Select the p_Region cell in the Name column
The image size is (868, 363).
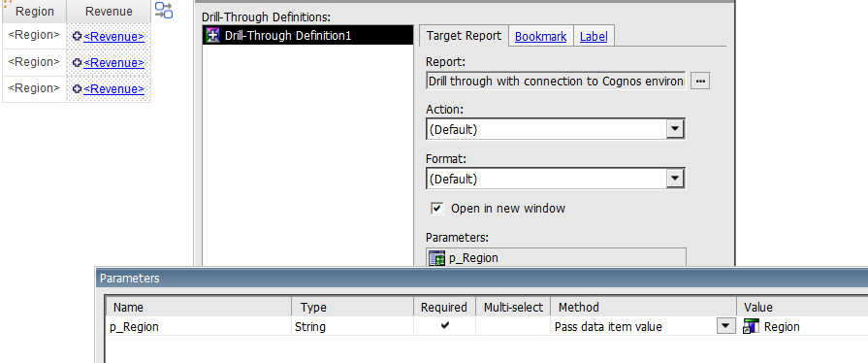click(x=199, y=326)
